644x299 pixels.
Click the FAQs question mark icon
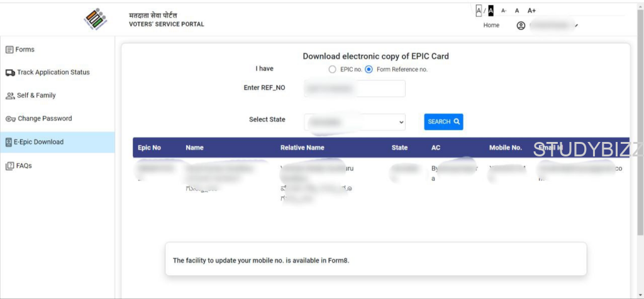tap(9, 166)
